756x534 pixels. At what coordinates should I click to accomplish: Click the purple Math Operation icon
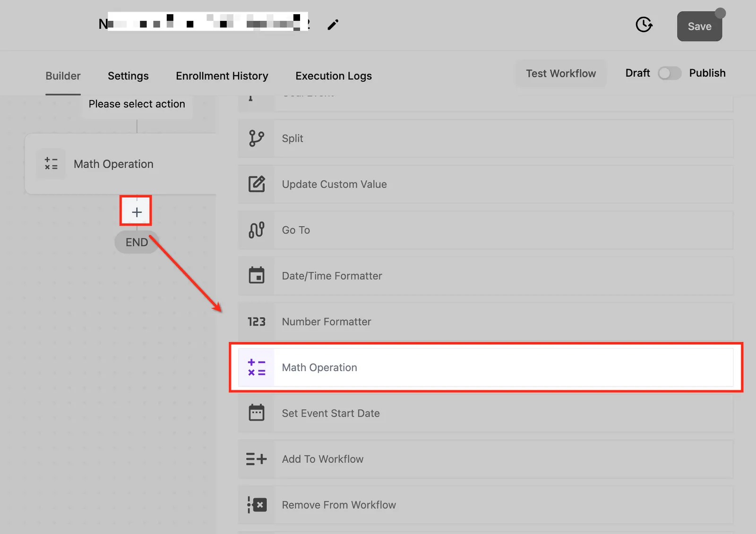click(257, 367)
